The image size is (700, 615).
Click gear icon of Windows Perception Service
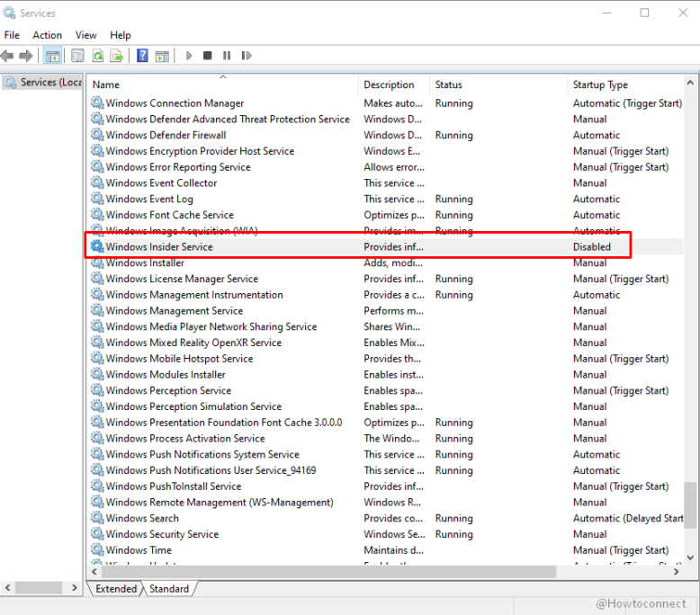(x=97, y=390)
